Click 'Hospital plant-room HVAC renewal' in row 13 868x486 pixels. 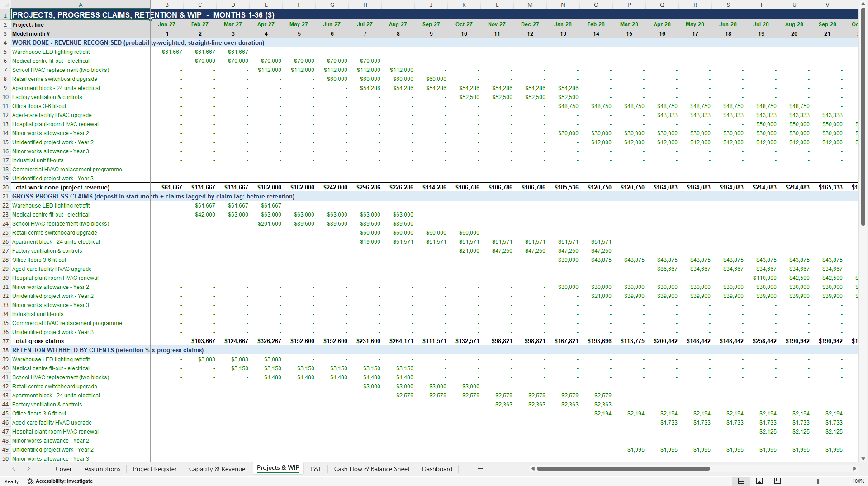[x=81, y=124]
